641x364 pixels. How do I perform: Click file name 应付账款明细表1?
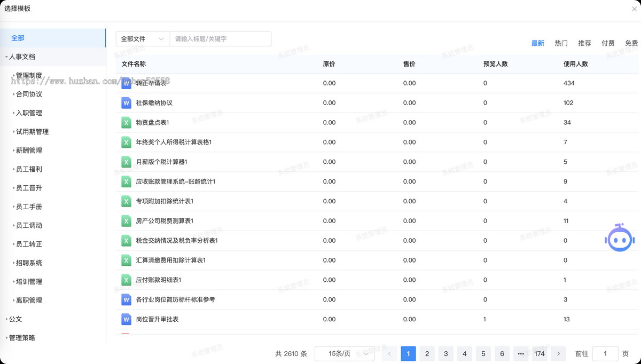159,280
